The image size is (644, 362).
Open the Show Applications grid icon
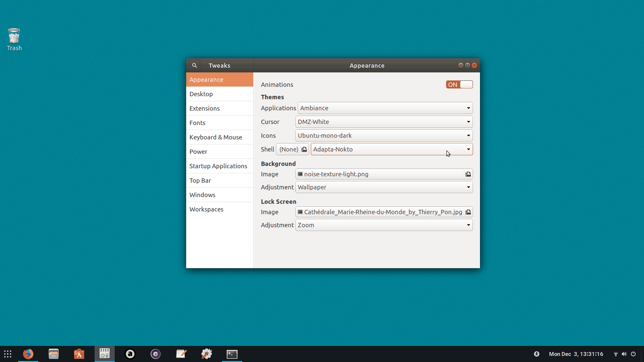[x=7, y=354]
